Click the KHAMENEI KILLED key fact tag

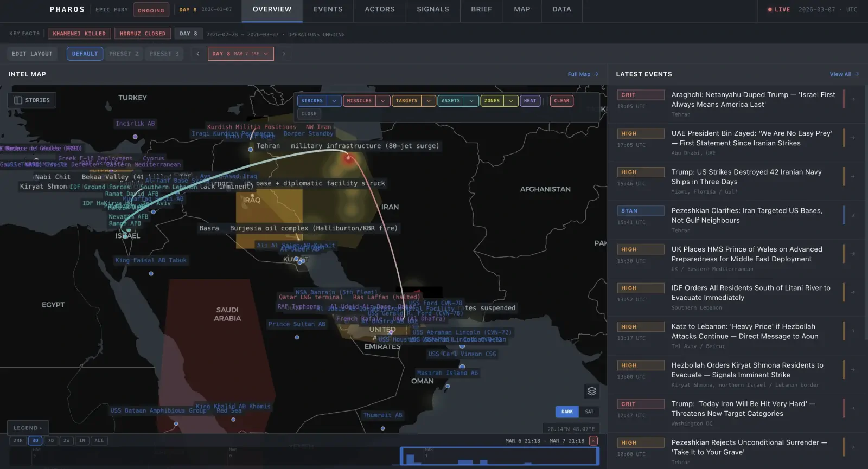79,34
